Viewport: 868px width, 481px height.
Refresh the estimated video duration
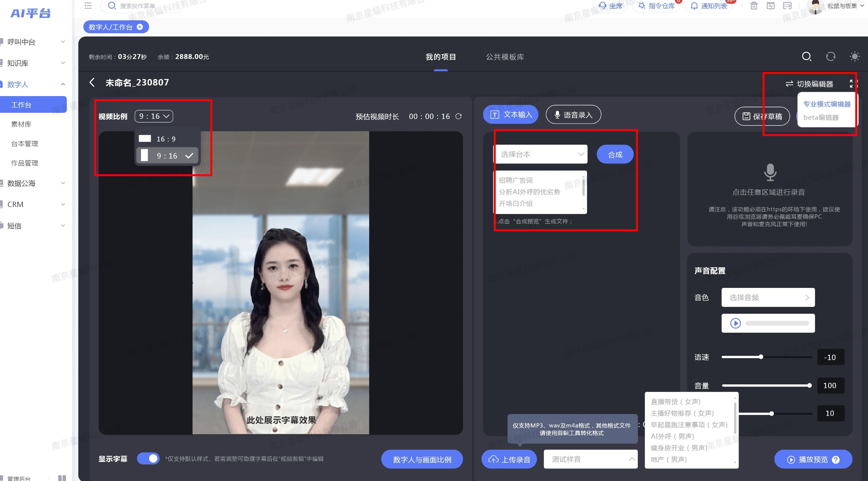pyautogui.click(x=458, y=116)
